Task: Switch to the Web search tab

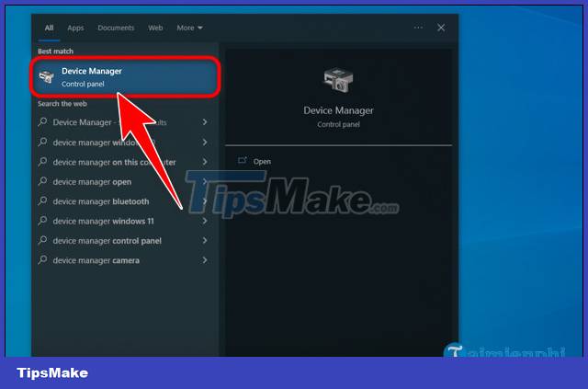Action: coord(155,28)
